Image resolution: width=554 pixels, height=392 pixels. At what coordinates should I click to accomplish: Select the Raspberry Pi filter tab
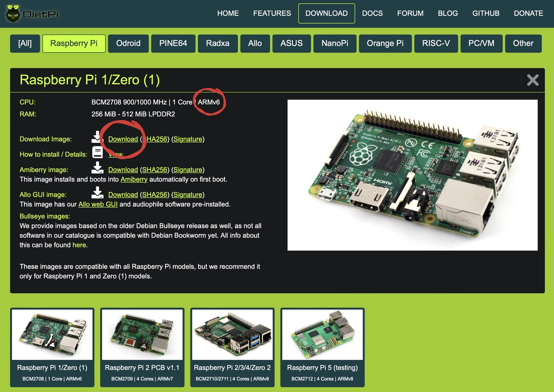click(x=74, y=44)
